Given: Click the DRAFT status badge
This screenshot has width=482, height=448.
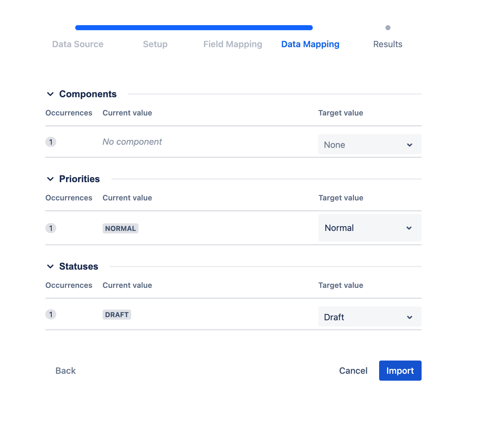Looking at the screenshot, I should pyautogui.click(x=117, y=315).
